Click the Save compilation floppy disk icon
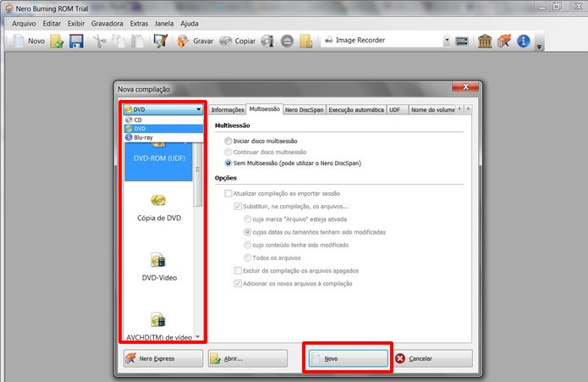The image size is (588, 382). coord(76,41)
